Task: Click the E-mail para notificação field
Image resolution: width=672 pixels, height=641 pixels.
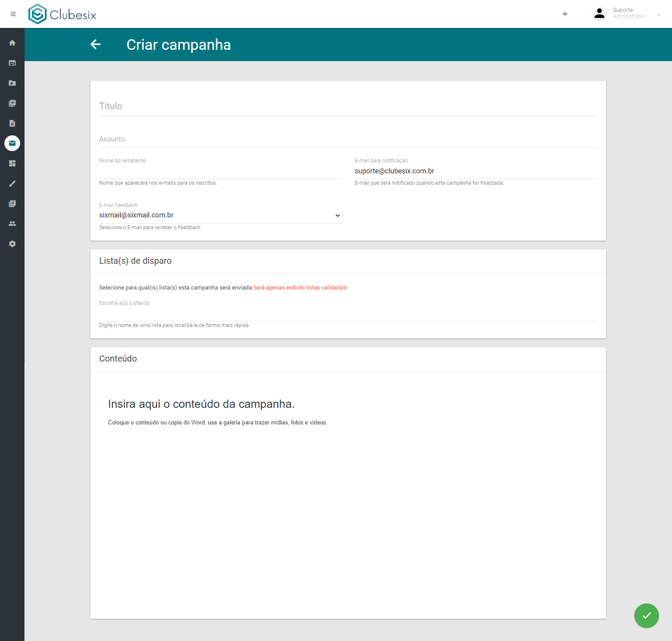Action: pos(476,171)
